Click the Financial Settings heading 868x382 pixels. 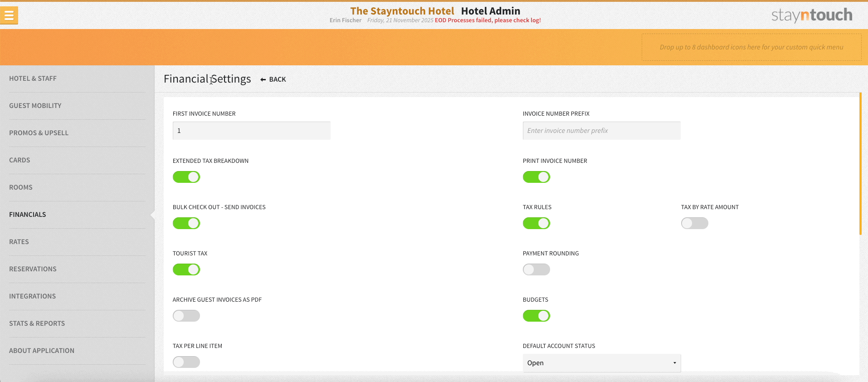point(207,79)
